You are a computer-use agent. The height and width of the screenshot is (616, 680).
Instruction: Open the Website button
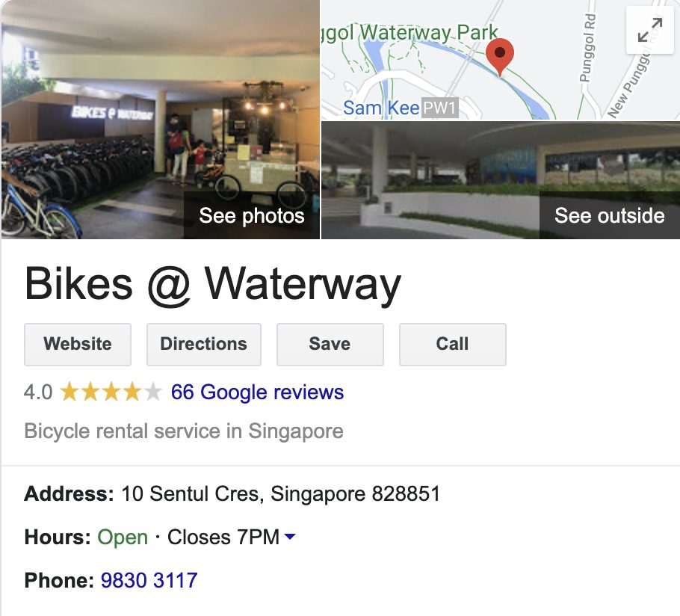(78, 345)
